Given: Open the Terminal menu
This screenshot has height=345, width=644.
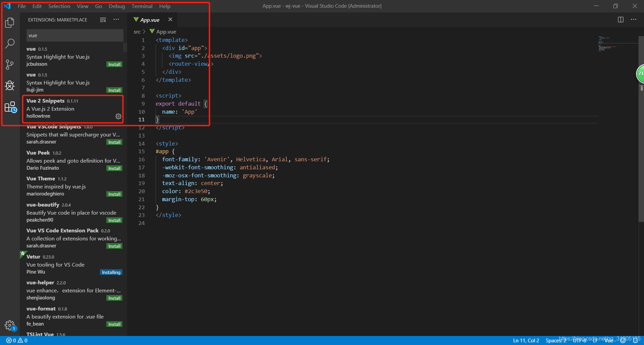Looking at the screenshot, I should click(x=142, y=6).
